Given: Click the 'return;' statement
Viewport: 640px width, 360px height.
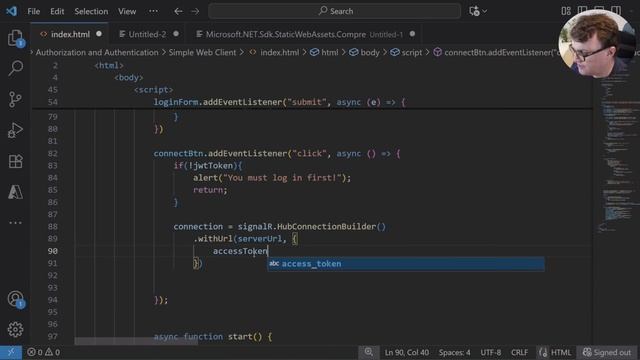Looking at the screenshot, I should point(210,190).
